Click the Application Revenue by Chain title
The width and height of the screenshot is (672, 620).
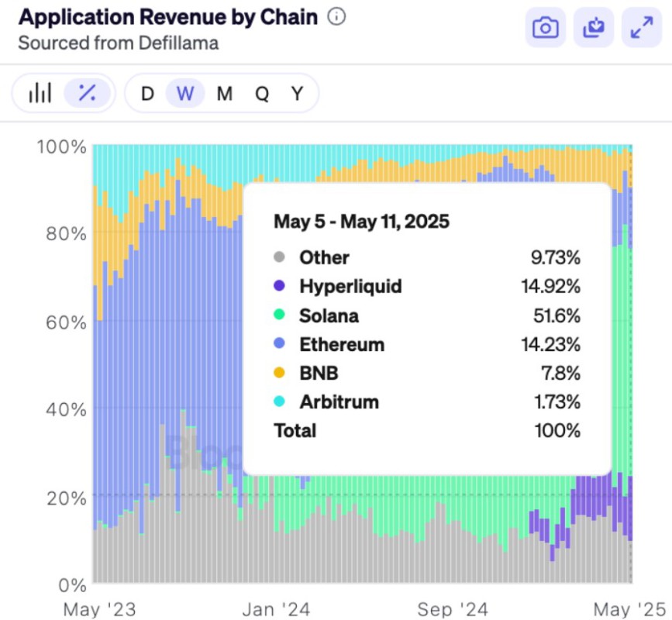click(167, 17)
